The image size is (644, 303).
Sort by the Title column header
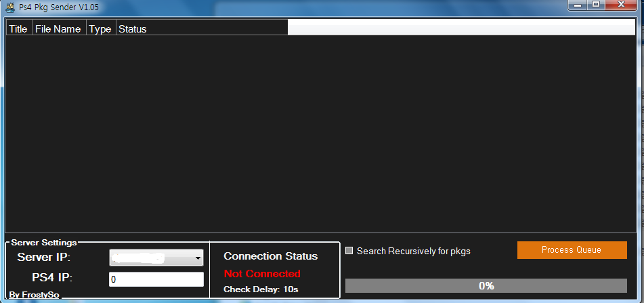[x=20, y=28]
